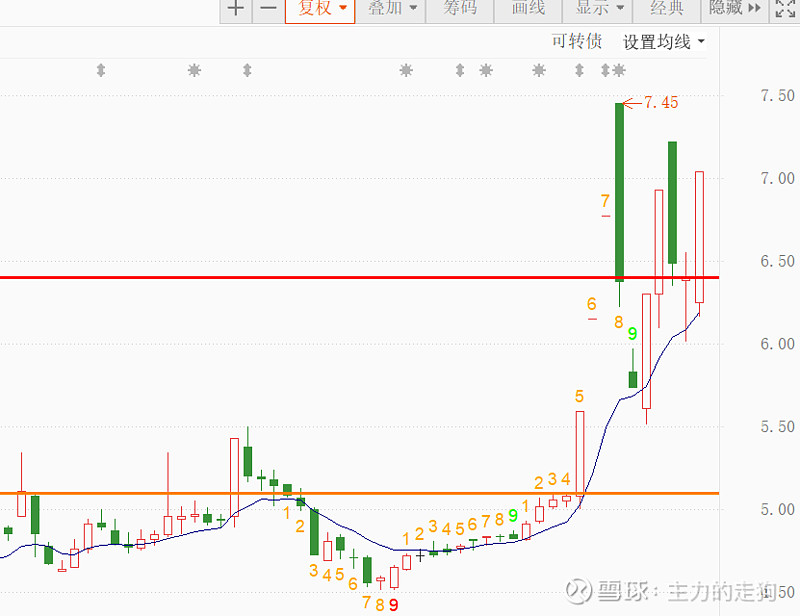800x616 pixels.
Task: Click the 6.50 price axis label
Action: coord(777,261)
